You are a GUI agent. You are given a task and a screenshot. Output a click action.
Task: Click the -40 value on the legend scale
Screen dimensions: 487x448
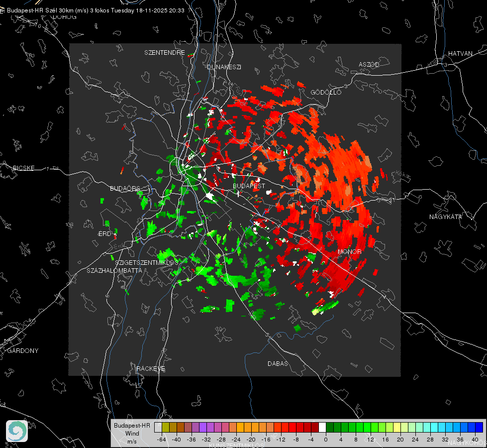point(177,440)
